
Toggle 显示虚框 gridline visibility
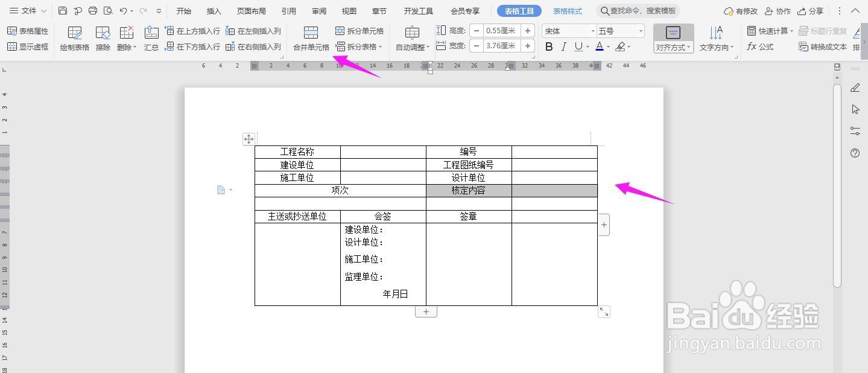coord(28,46)
